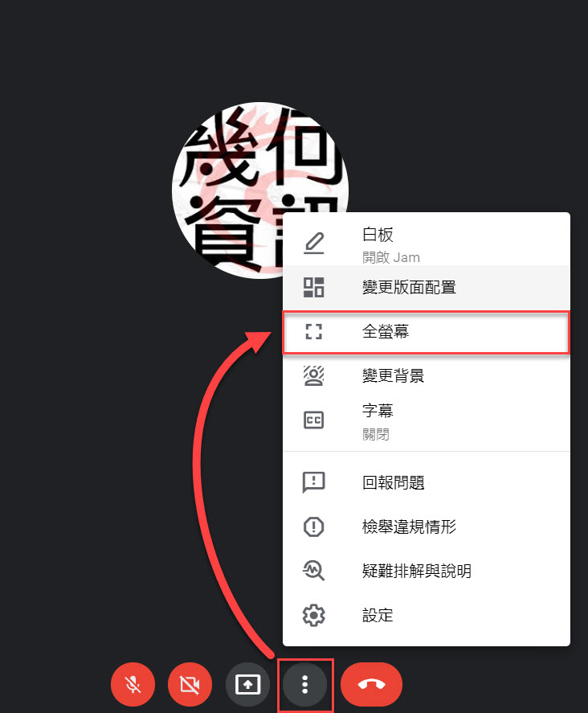Click the report problem feedback icon
The height and width of the screenshot is (713, 588).
click(x=313, y=482)
